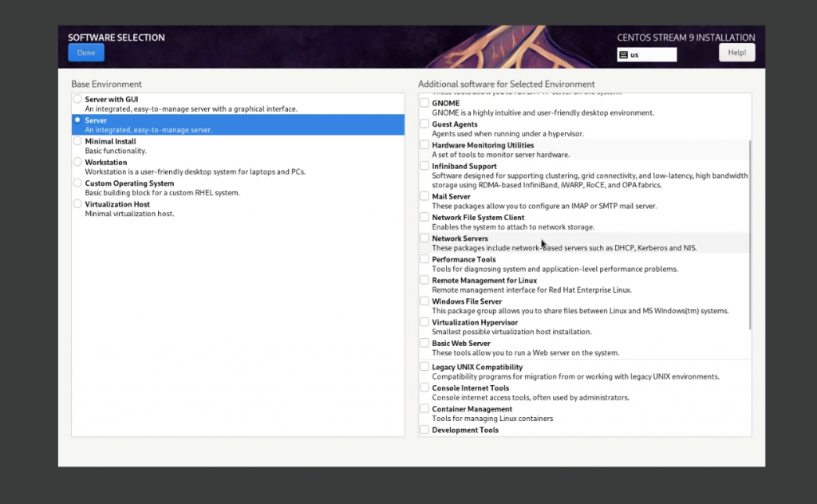Screen dimensions: 817x504
Task: Click the 'Minimal virtualization host.' description
Action: 130,214
